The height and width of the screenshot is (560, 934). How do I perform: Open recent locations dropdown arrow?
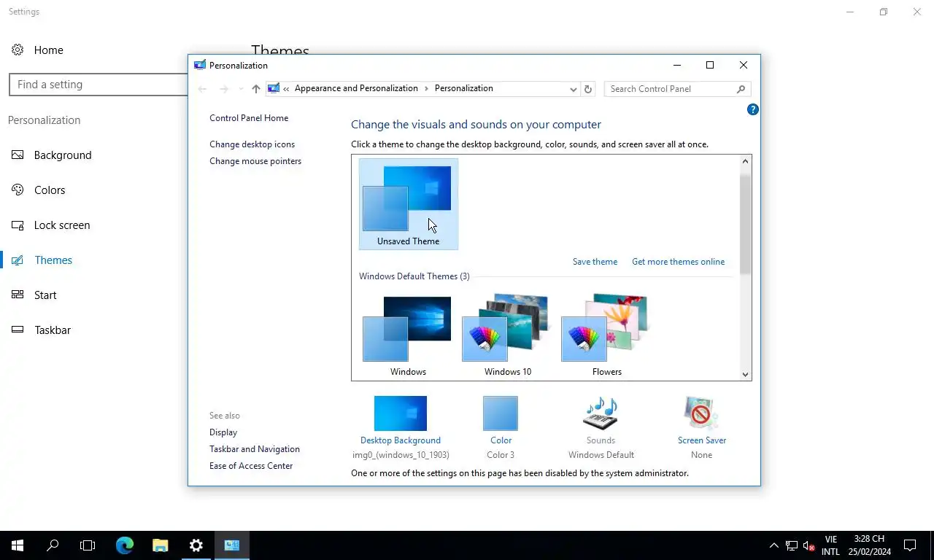[x=241, y=89]
